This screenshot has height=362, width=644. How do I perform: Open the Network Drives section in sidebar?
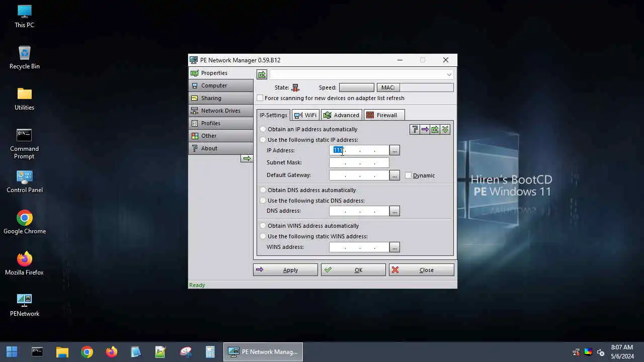221,111
